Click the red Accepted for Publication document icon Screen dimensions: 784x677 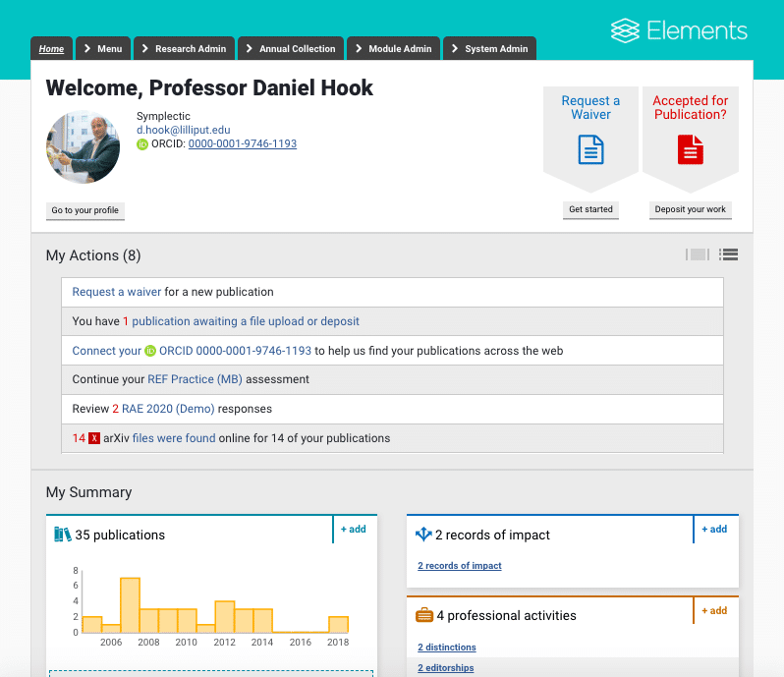(x=691, y=150)
